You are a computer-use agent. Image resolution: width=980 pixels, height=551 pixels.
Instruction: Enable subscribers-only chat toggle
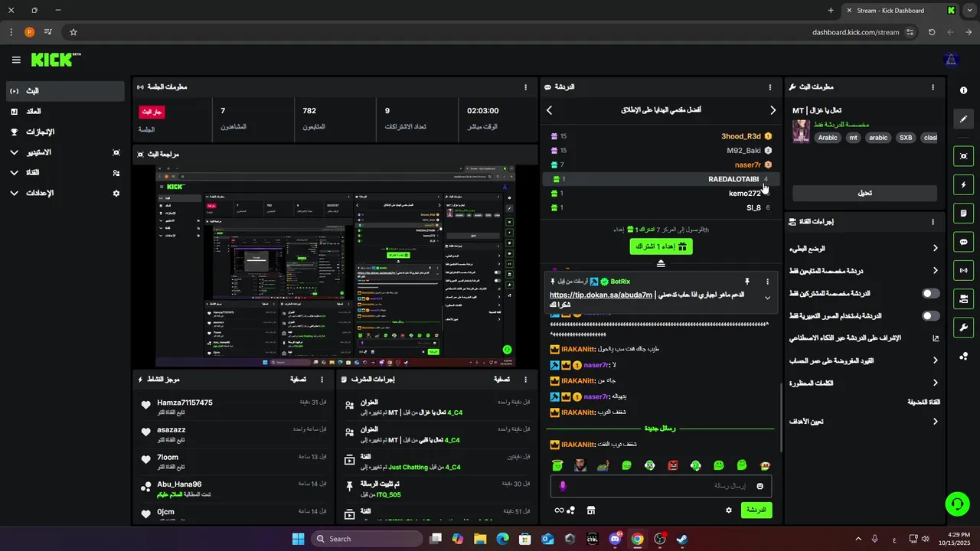click(931, 293)
